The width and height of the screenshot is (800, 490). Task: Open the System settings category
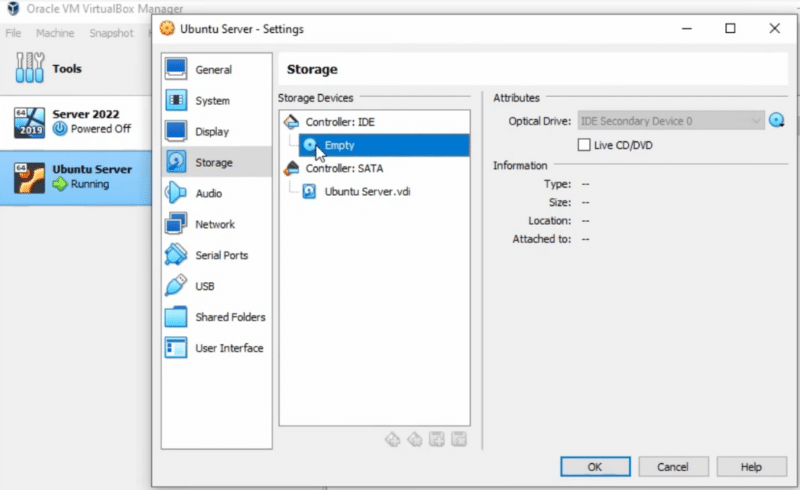[212, 101]
